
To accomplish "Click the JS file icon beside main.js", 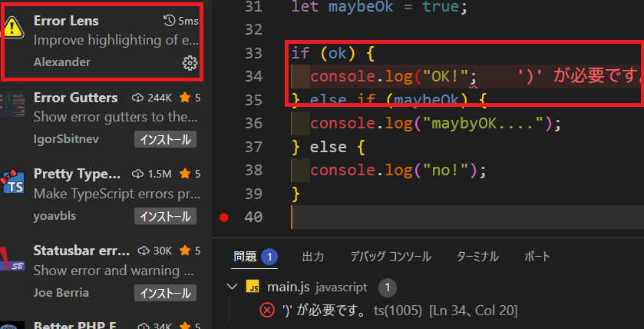I will coord(253,287).
